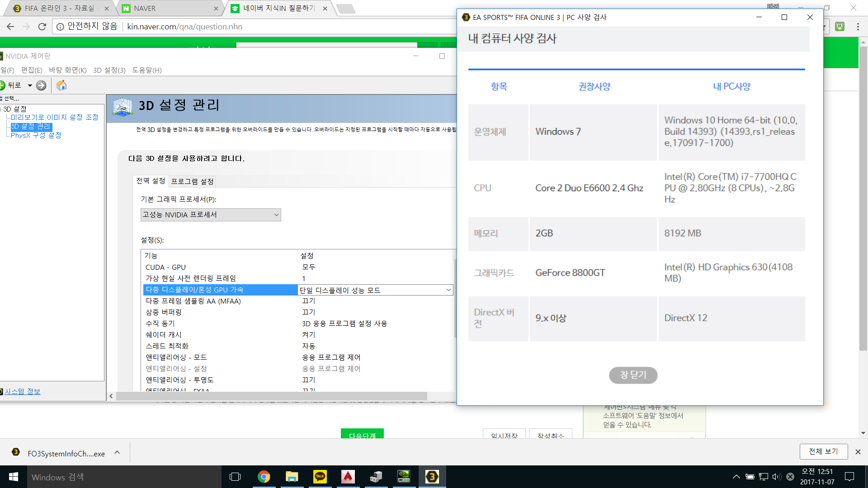Open the Windows Start menu
The image size is (868, 488).
[x=13, y=477]
